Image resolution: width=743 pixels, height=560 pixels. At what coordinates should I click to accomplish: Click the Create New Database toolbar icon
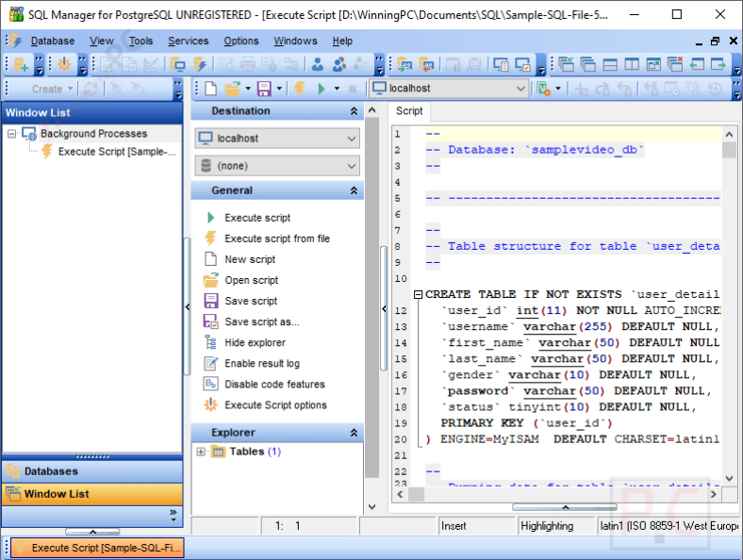point(21,64)
